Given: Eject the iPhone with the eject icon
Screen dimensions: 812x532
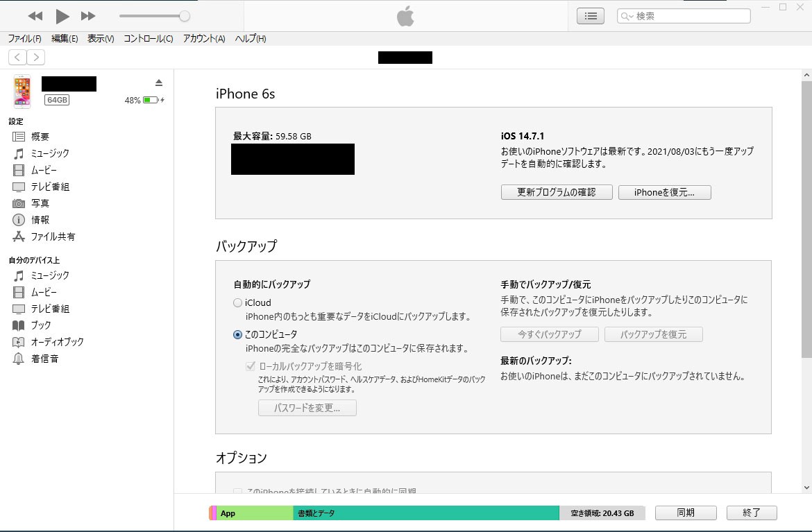Looking at the screenshot, I should (x=159, y=83).
